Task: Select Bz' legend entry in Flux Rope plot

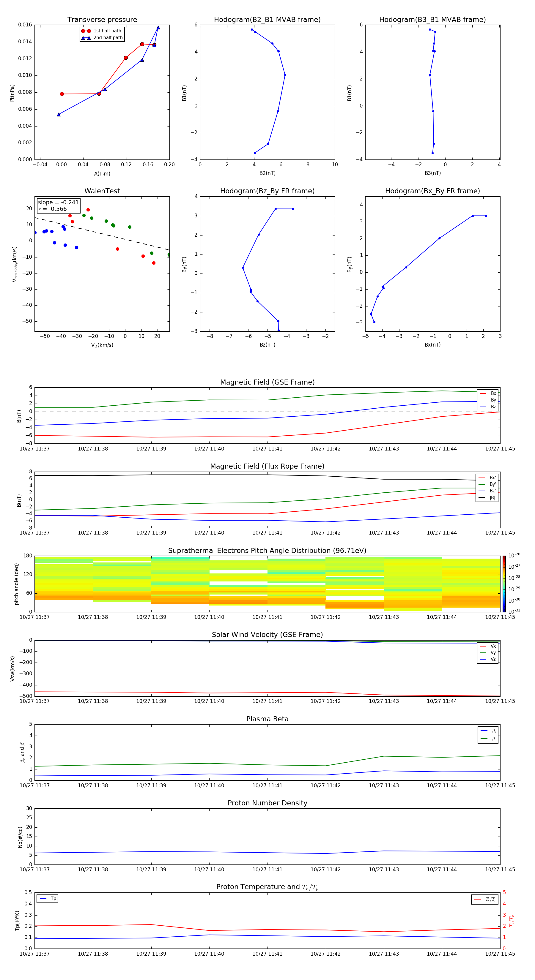Action: [x=487, y=491]
